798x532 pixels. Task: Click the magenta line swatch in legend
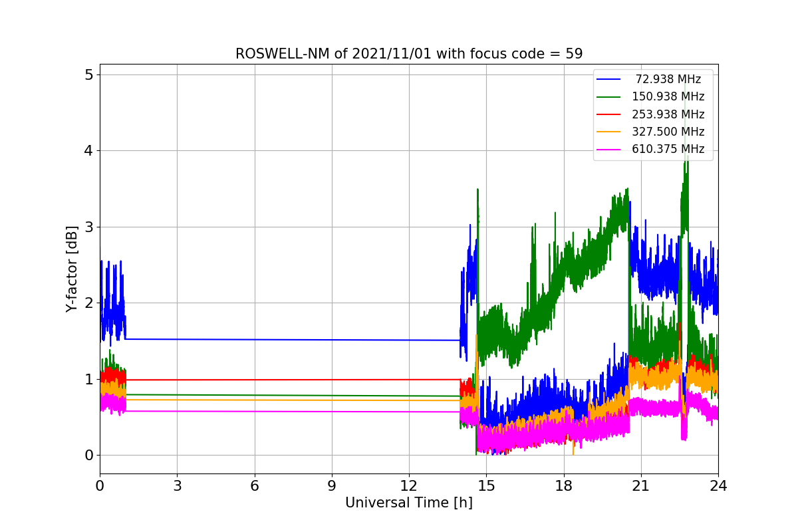[610, 149]
